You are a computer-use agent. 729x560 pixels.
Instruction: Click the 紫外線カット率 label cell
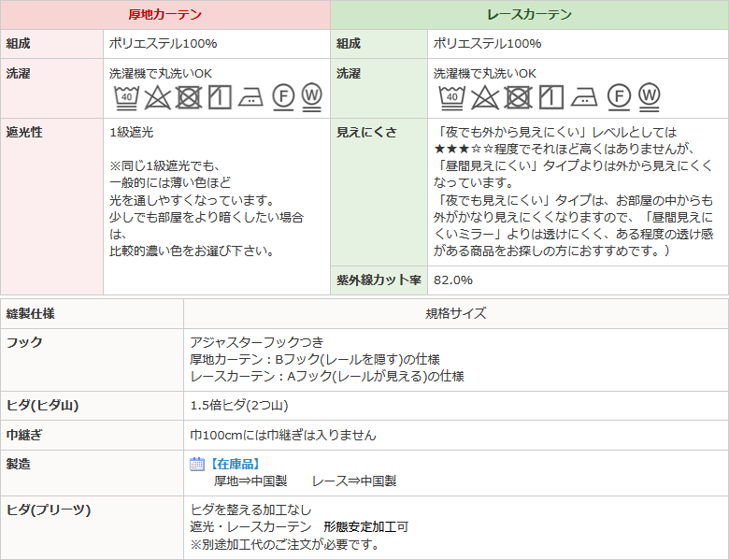(379, 280)
